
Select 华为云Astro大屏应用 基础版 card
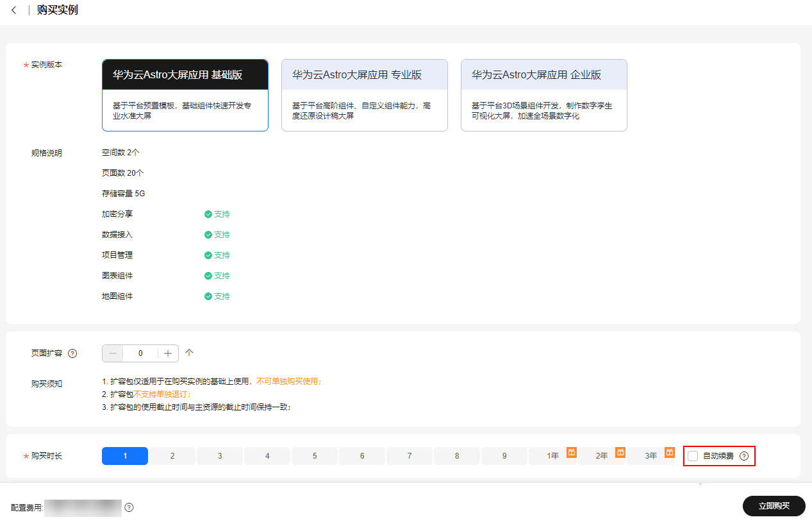coord(185,95)
